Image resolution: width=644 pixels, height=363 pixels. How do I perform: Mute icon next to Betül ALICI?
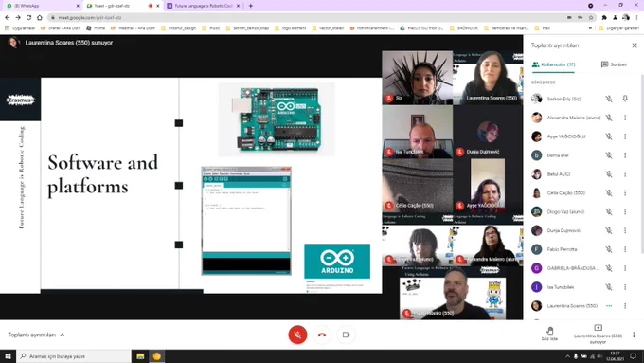pyautogui.click(x=609, y=173)
